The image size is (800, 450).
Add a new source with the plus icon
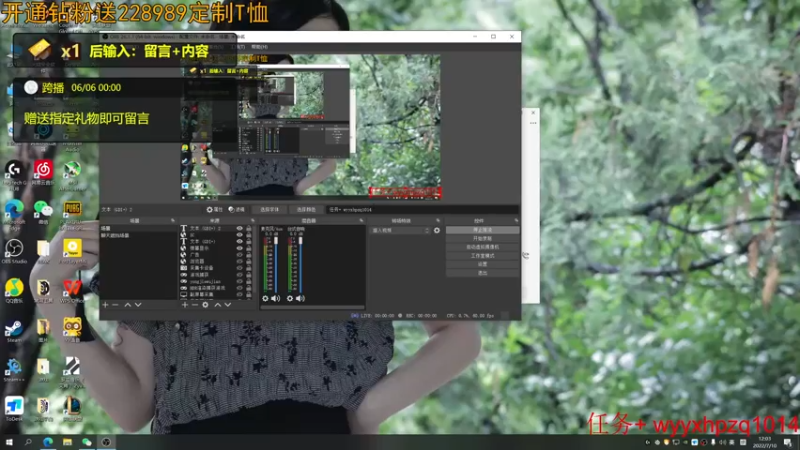[185, 305]
